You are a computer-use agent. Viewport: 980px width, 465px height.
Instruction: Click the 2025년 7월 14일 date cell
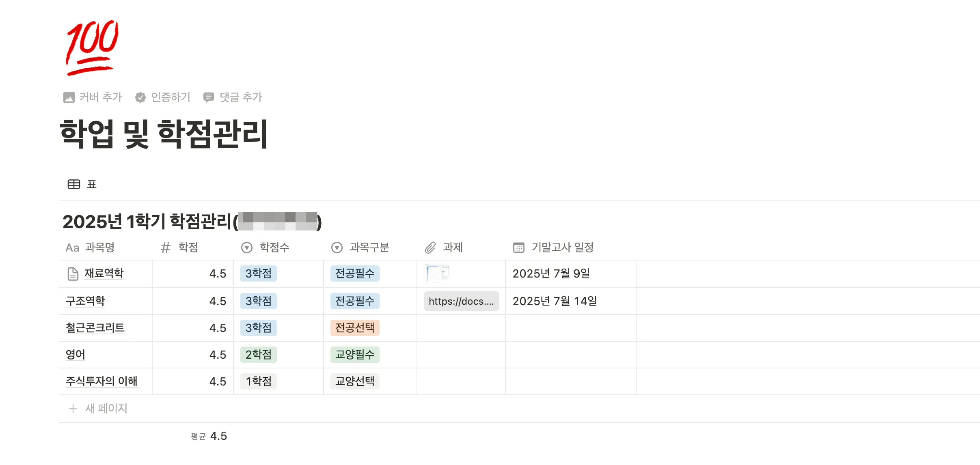point(555,301)
